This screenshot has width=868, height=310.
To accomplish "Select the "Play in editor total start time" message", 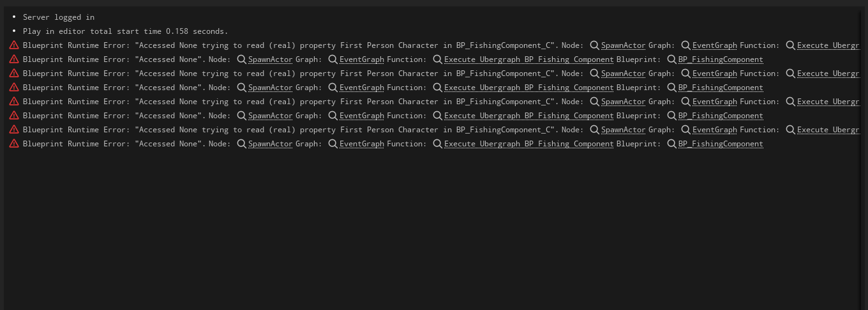I will [x=125, y=31].
